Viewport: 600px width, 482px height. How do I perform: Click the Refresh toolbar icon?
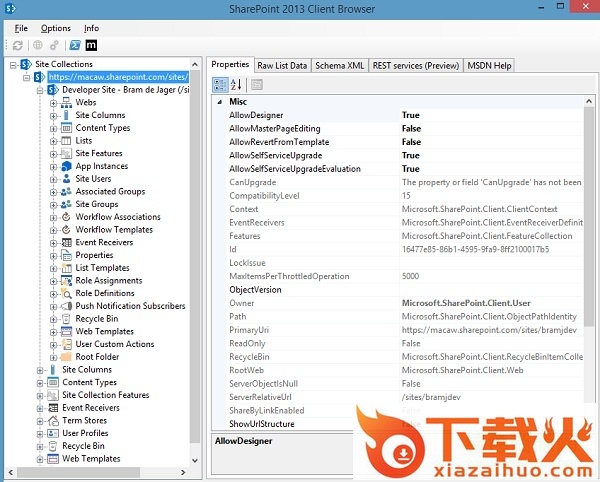[18, 45]
